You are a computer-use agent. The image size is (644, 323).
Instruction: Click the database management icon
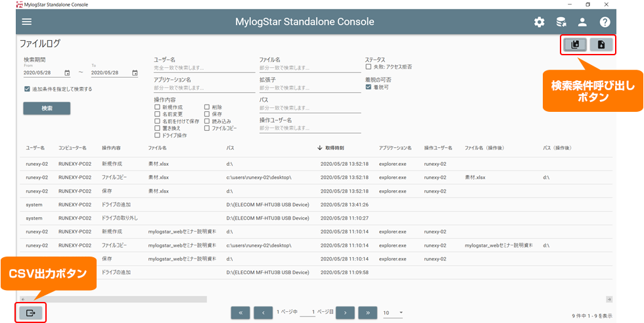[x=561, y=22]
